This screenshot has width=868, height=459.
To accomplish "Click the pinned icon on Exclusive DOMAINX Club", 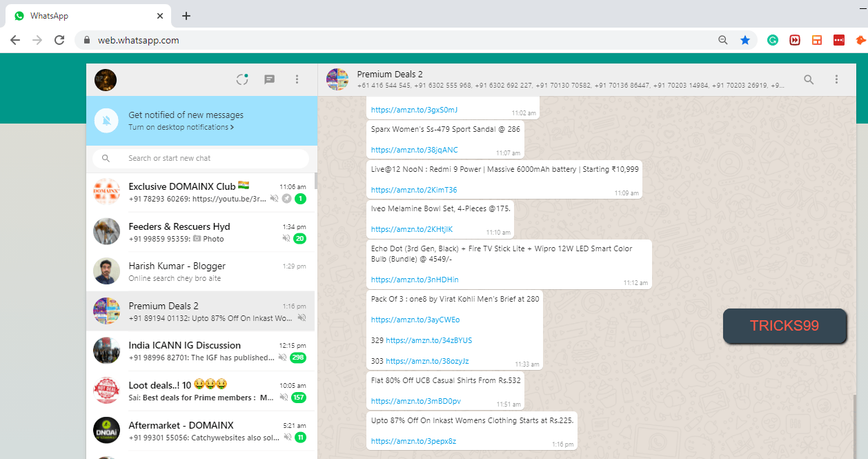I will [286, 199].
